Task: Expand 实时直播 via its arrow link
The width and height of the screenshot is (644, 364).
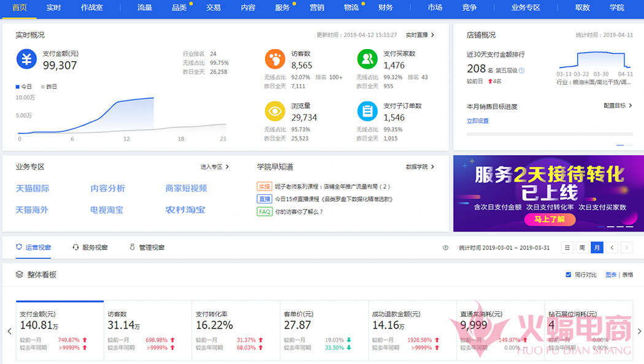Action: point(420,35)
